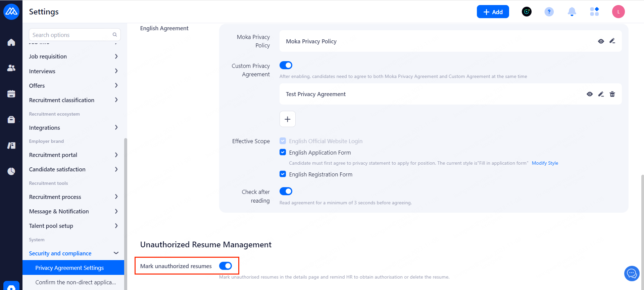Preview the Moka Privacy Policy via eye icon

[x=601, y=41]
